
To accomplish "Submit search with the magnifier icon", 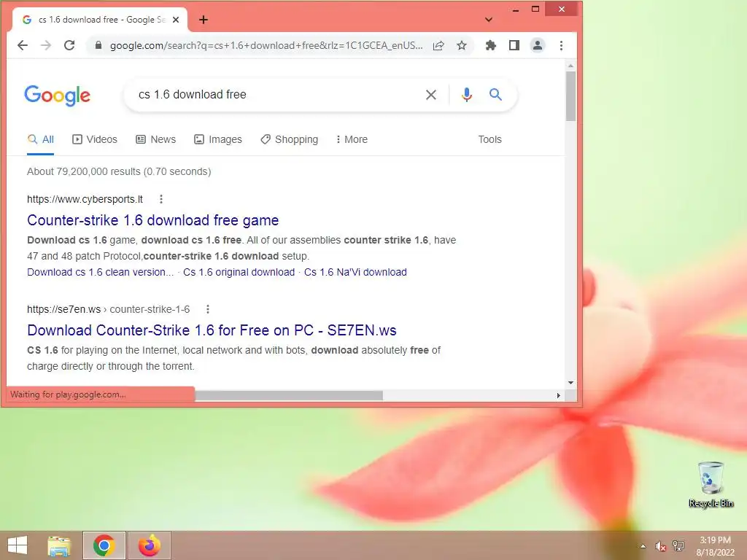I will coord(495,94).
